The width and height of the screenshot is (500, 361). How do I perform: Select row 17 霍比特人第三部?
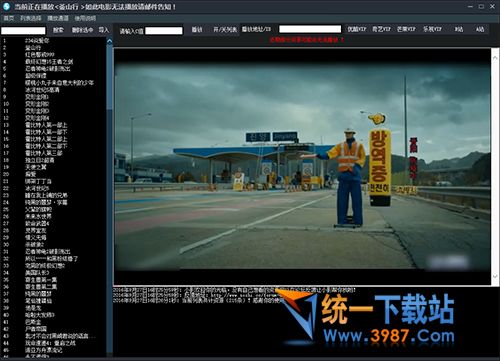click(53, 153)
